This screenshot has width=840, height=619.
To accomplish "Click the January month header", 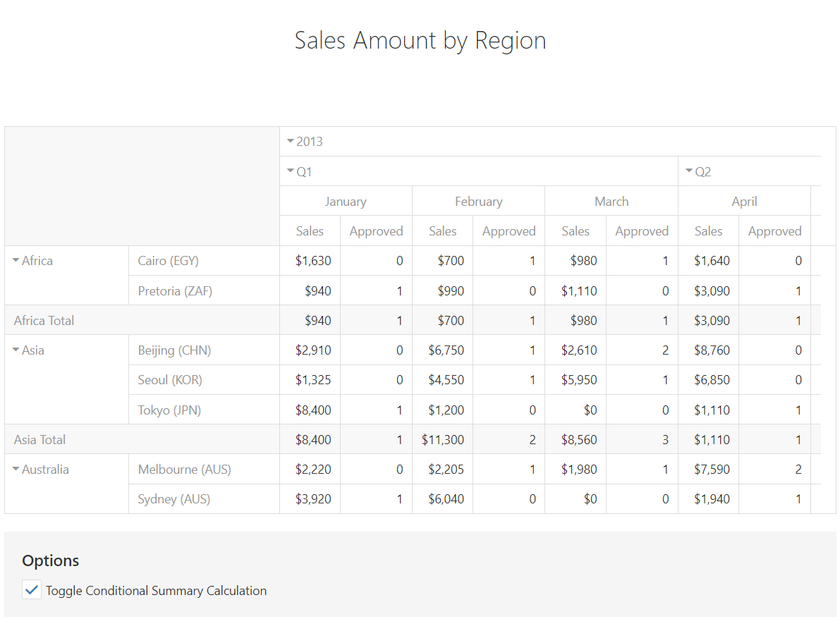I will pyautogui.click(x=346, y=202).
